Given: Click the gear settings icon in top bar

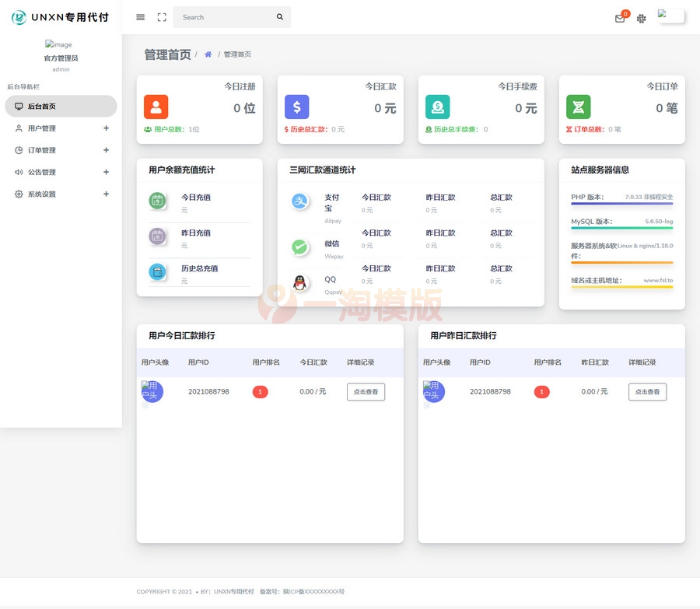Looking at the screenshot, I should 641,18.
